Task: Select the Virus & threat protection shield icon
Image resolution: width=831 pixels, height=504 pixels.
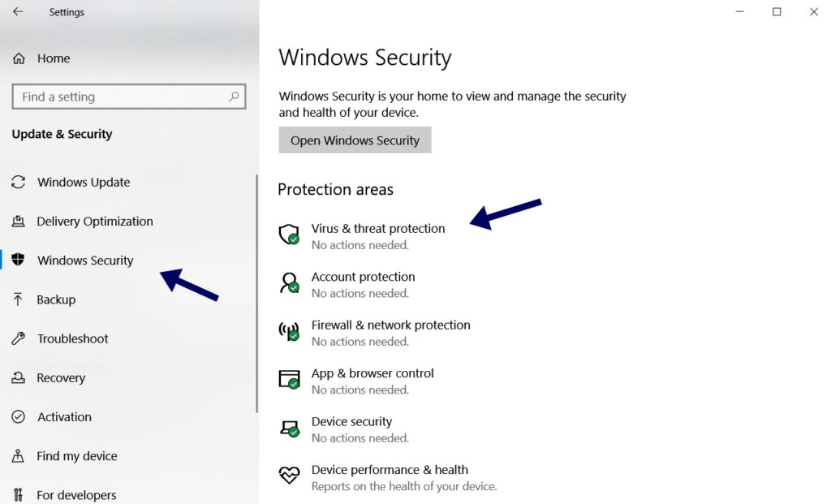Action: tap(290, 235)
